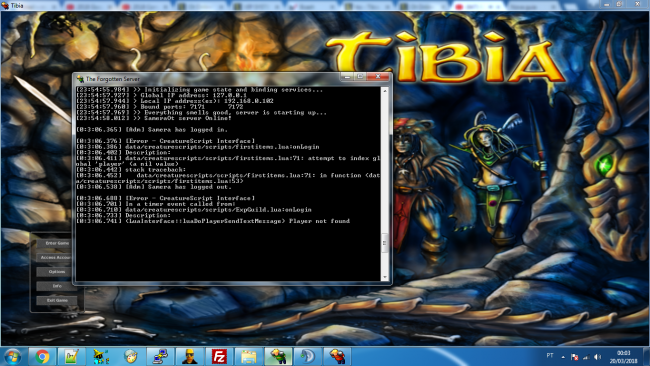Show hidden system tray icons
This screenshot has width=650, height=366.
point(563,356)
